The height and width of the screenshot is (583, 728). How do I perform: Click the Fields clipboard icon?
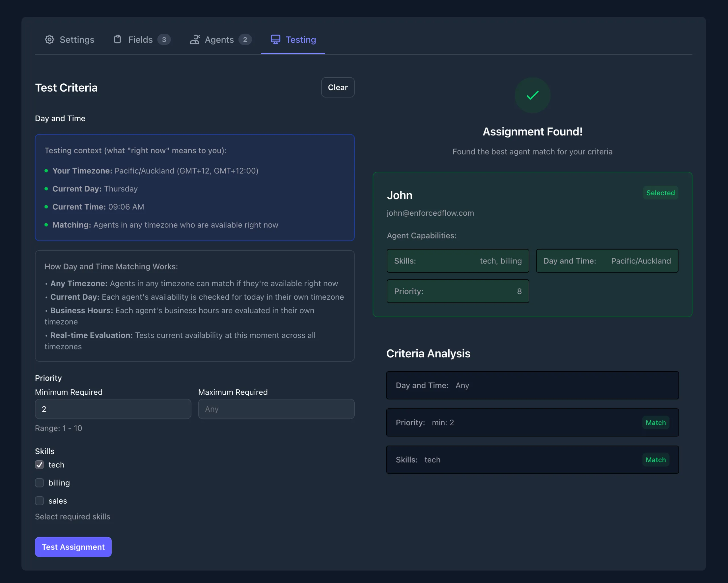[x=117, y=40]
